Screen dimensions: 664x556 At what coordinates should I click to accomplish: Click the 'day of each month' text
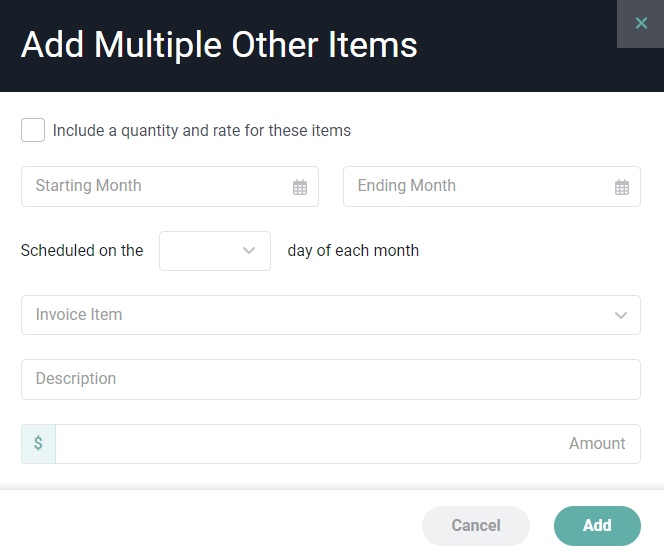tap(353, 251)
